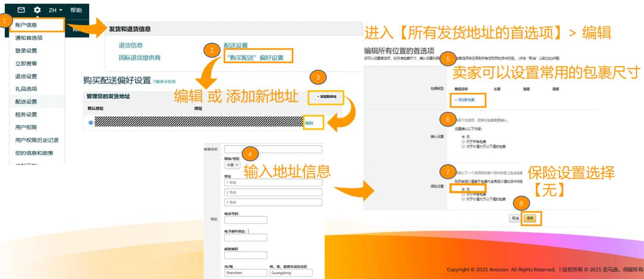
Task: Click the 添加新地址 button
Action: [x=327, y=97]
